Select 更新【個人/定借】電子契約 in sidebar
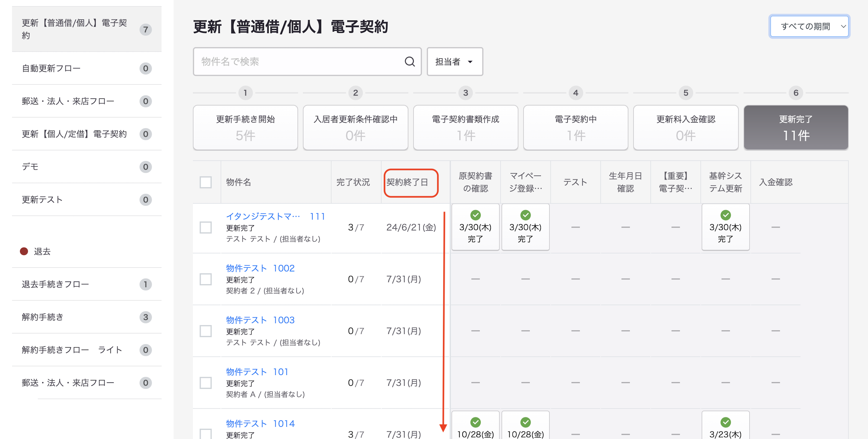This screenshot has height=439, width=868. pos(87,134)
